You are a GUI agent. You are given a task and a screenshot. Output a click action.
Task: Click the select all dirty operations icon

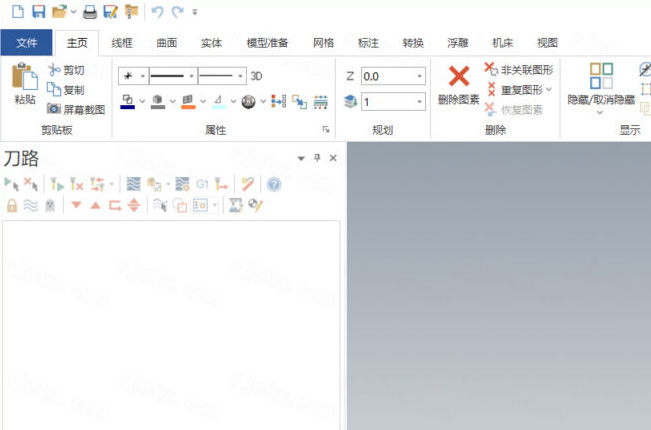point(31,184)
